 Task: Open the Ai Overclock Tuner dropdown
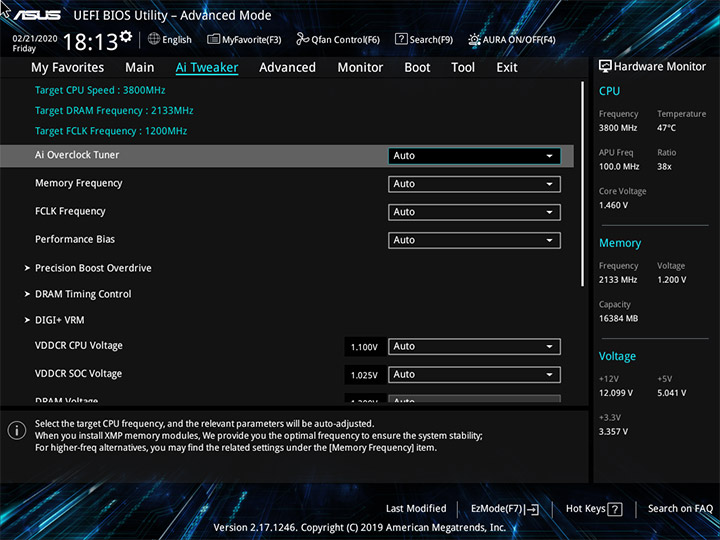point(474,156)
